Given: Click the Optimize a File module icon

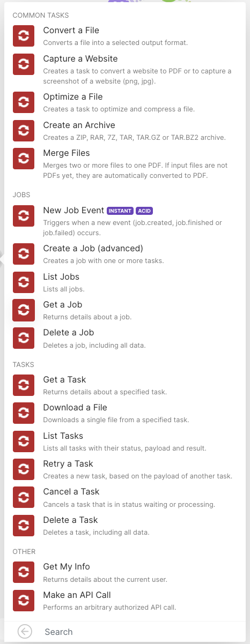Looking at the screenshot, I should tap(23, 102).
